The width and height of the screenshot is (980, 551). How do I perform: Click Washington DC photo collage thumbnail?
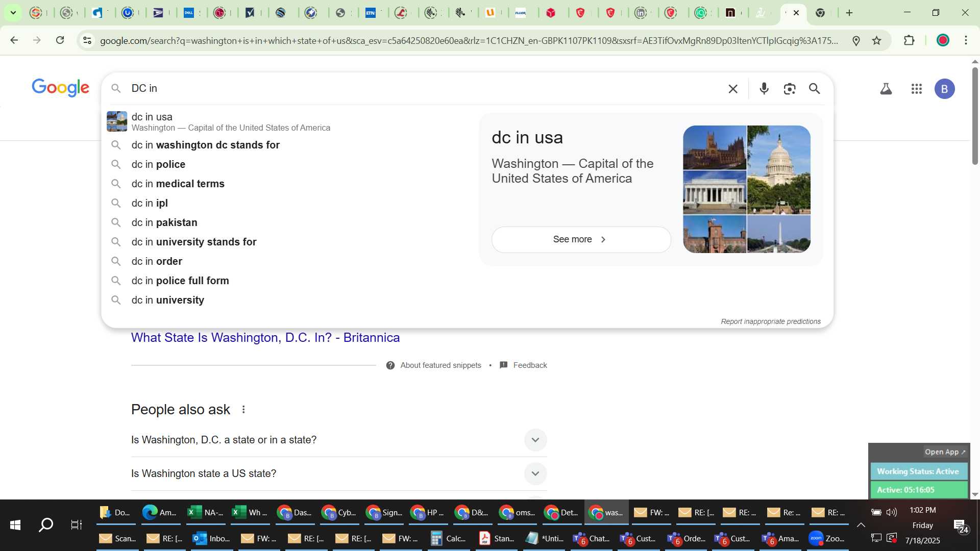(x=747, y=189)
